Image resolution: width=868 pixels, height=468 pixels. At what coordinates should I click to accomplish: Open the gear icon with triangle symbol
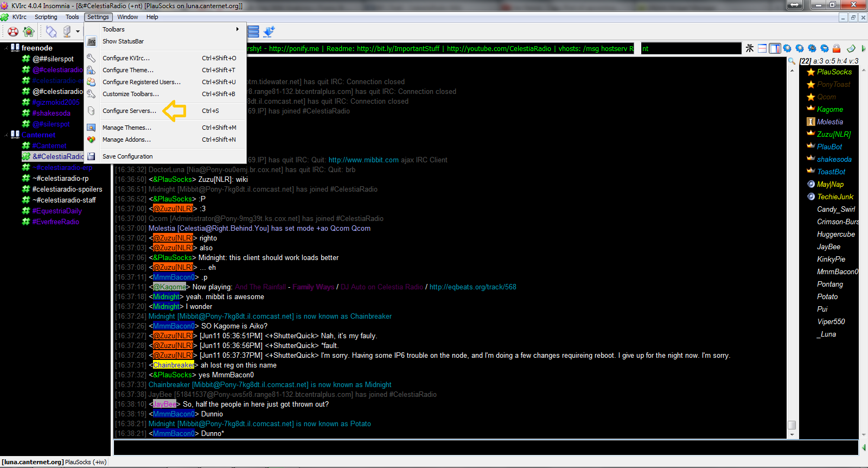tap(812, 48)
